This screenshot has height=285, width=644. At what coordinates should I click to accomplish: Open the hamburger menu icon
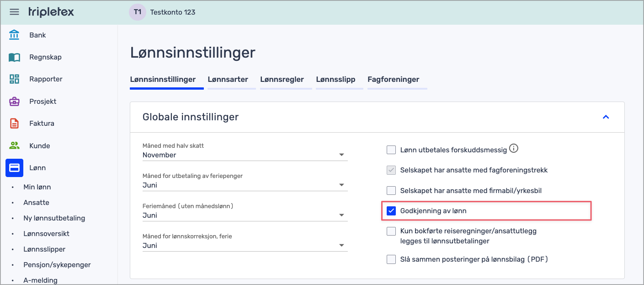pos(15,12)
